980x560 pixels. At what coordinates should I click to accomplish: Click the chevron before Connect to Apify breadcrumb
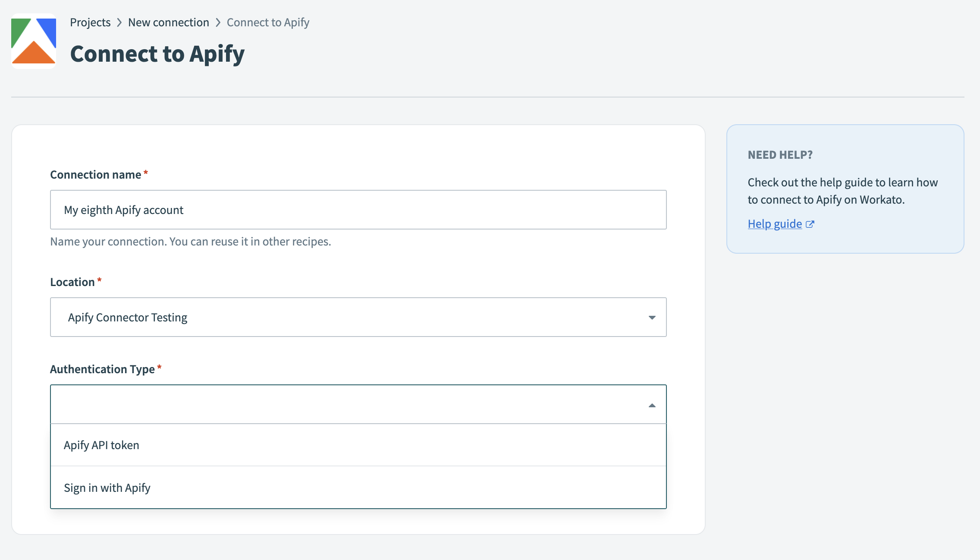coord(218,22)
